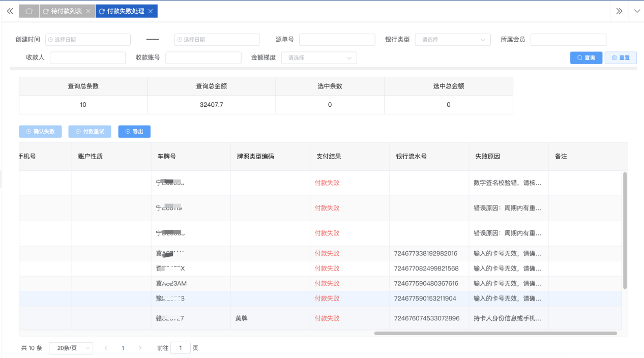Screen dimensions: 644x358
Task: Go to previous page arrow
Action: (106, 348)
